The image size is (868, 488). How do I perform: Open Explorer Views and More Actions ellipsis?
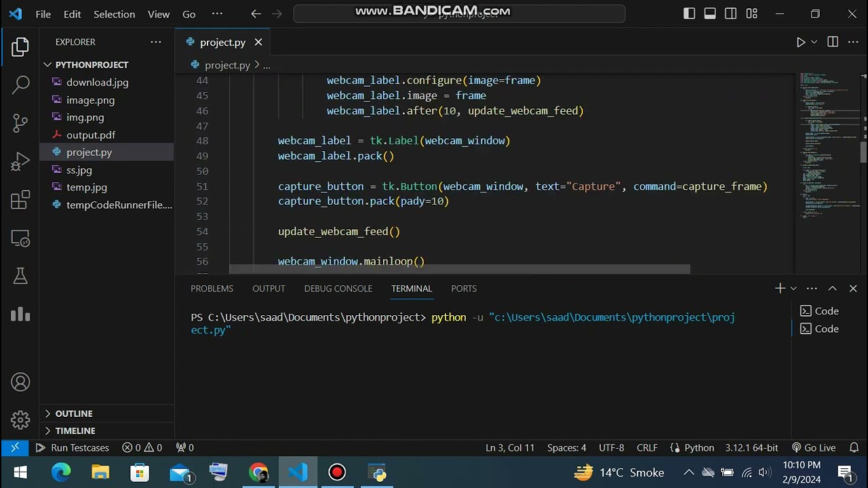(x=156, y=42)
